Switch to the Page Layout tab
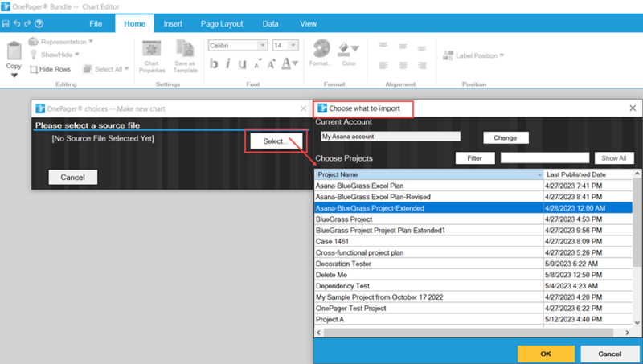 click(x=222, y=24)
